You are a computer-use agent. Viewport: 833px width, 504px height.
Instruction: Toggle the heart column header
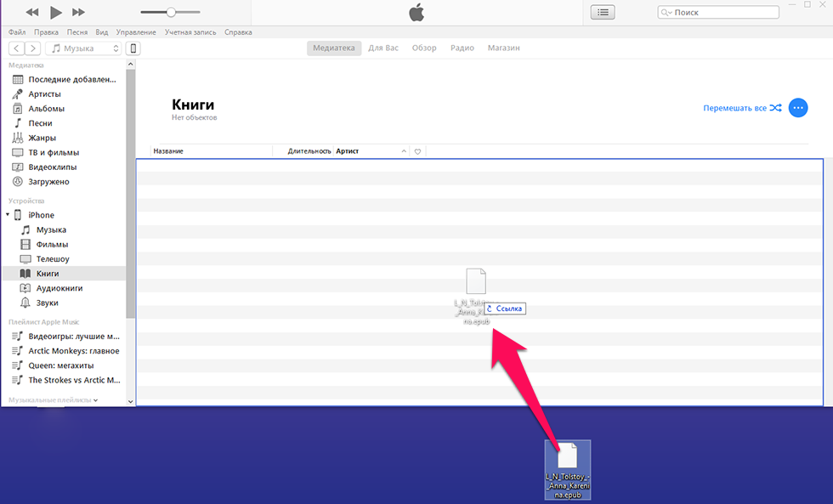(x=417, y=151)
